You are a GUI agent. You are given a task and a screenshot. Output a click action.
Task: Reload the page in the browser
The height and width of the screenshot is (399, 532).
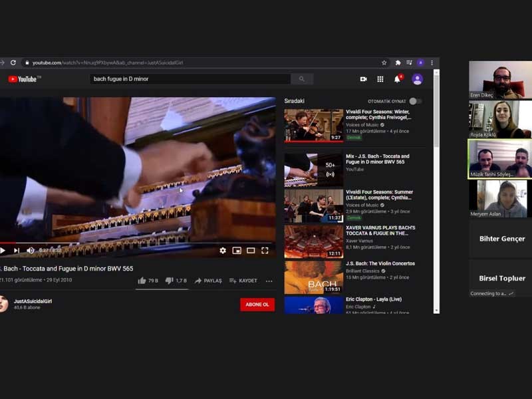click(x=13, y=63)
